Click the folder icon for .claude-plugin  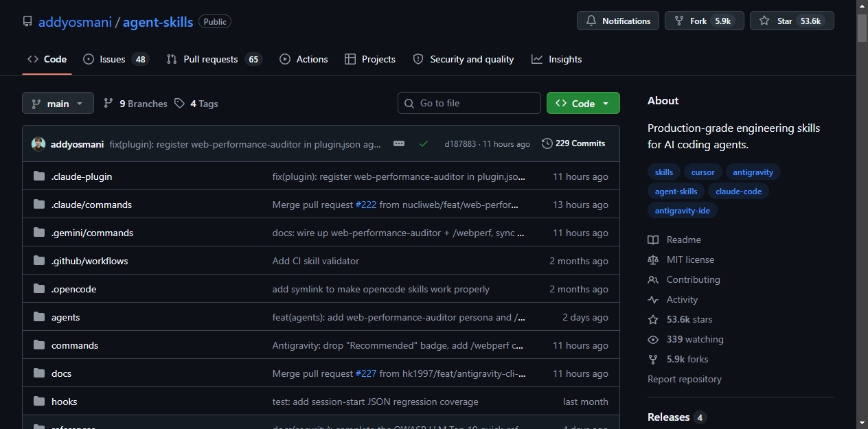point(39,176)
